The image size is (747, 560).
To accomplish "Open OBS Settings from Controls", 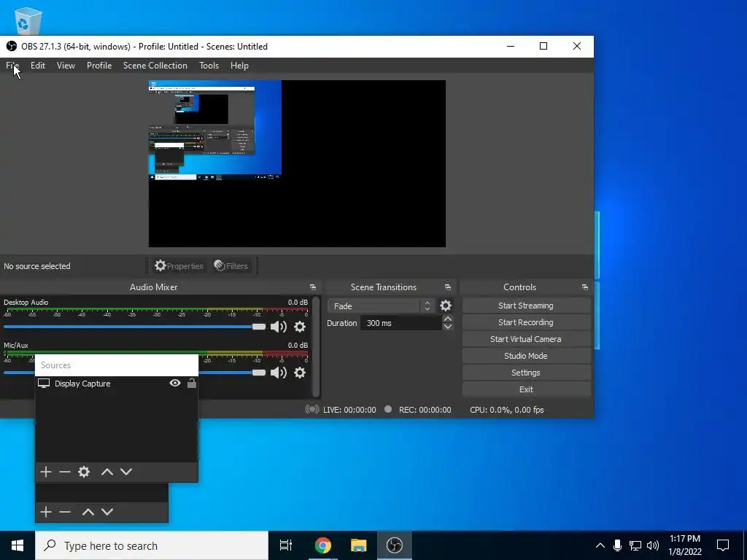I will [x=526, y=373].
